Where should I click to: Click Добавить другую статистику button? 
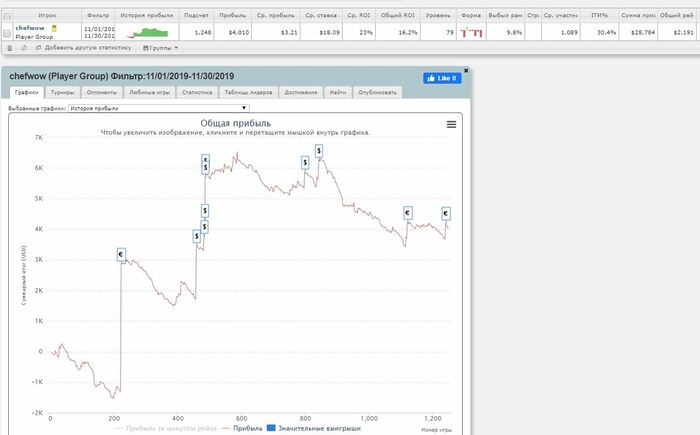click(x=83, y=48)
